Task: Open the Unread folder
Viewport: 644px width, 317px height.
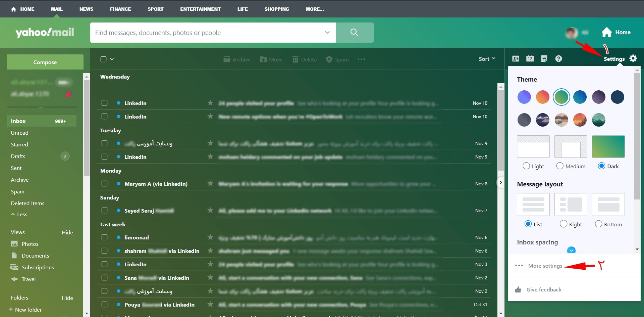Action: click(19, 133)
